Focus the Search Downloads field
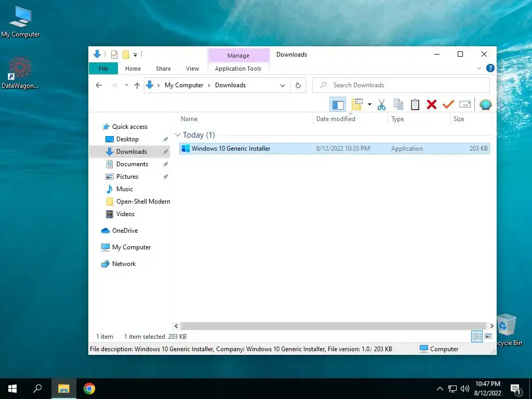 [x=401, y=85]
